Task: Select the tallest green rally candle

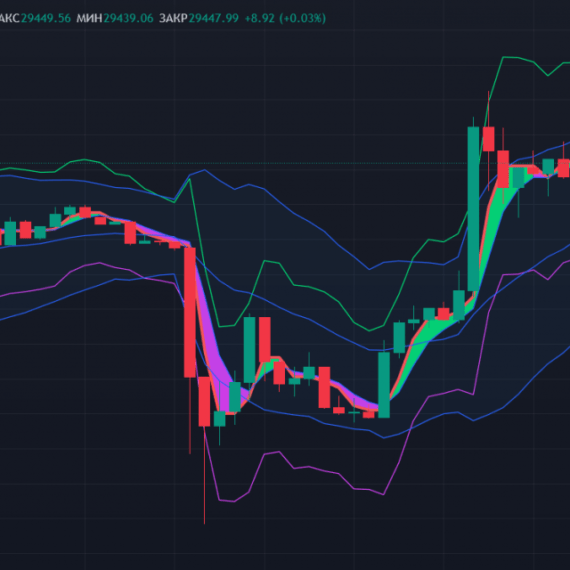Action: point(473,209)
